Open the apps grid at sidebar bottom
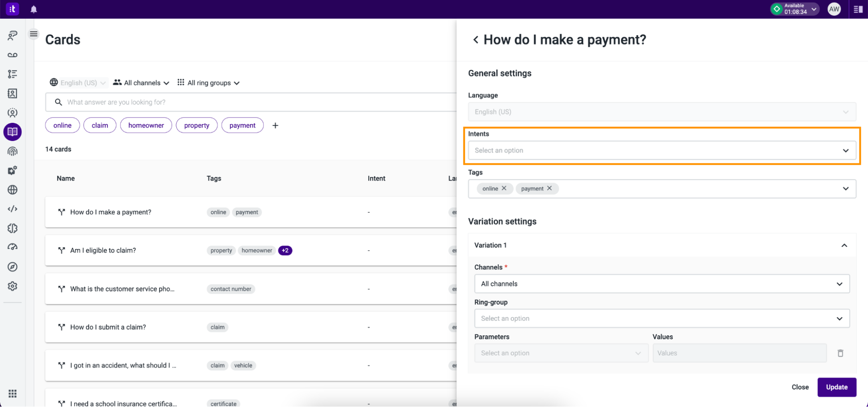The height and width of the screenshot is (407, 868). click(12, 394)
